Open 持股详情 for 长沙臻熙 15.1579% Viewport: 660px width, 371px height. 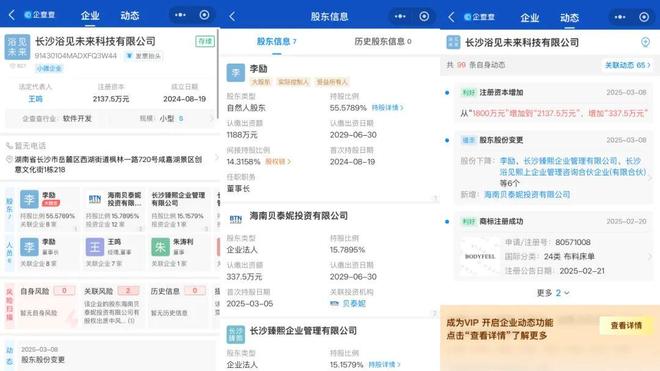pyautogui.click(x=384, y=365)
